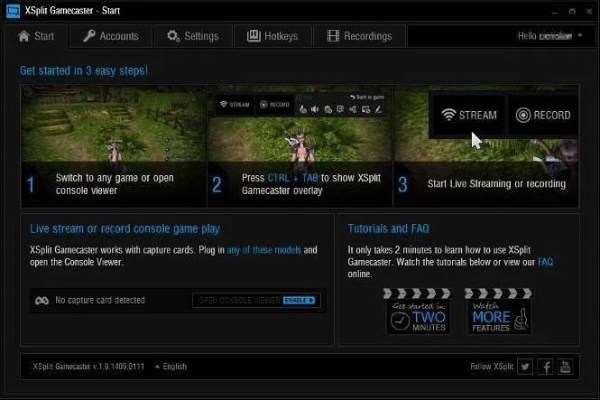Open the XSplit Twitter page
Viewport: 600px width, 400px height.
coord(525,367)
